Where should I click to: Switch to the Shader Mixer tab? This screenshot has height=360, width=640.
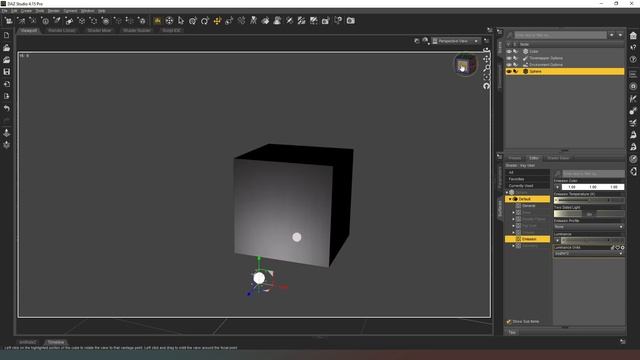coord(99,30)
